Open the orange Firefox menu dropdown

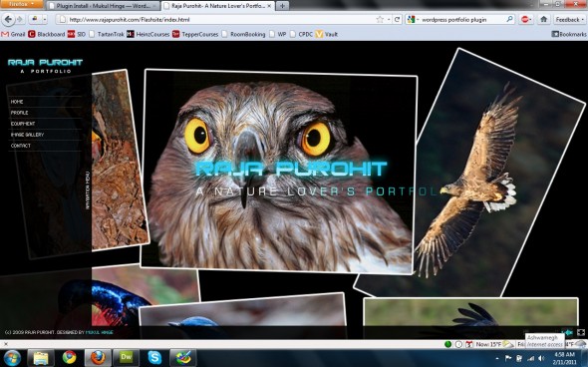[22, 4]
